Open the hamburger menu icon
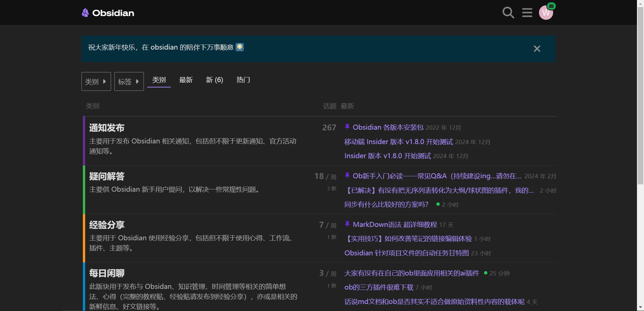Image resolution: width=644 pixels, height=311 pixels. point(527,13)
